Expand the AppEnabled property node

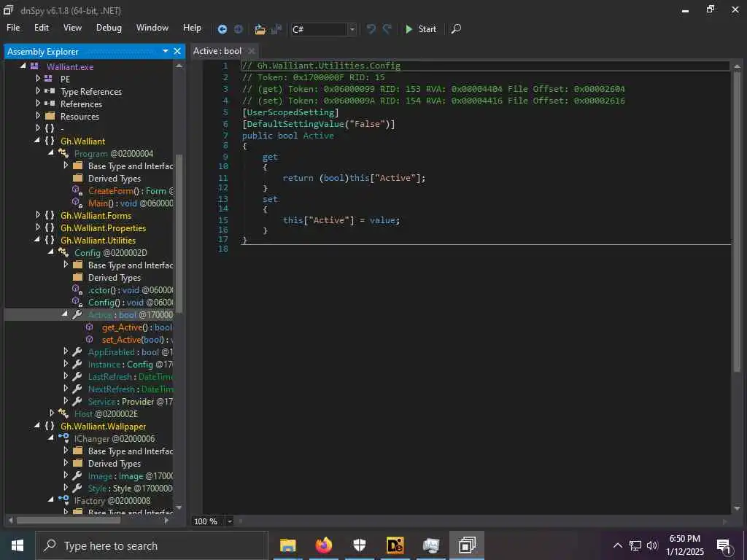coord(66,351)
